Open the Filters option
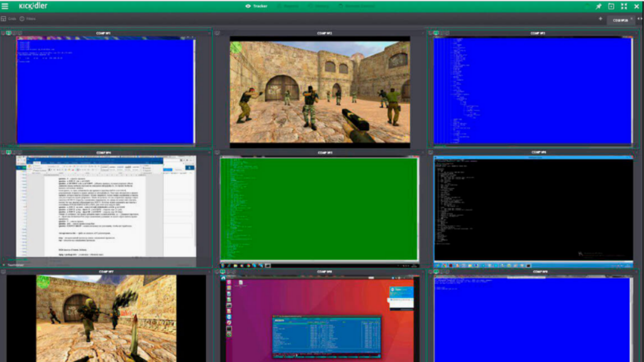The width and height of the screenshot is (644, 362). pyautogui.click(x=28, y=18)
